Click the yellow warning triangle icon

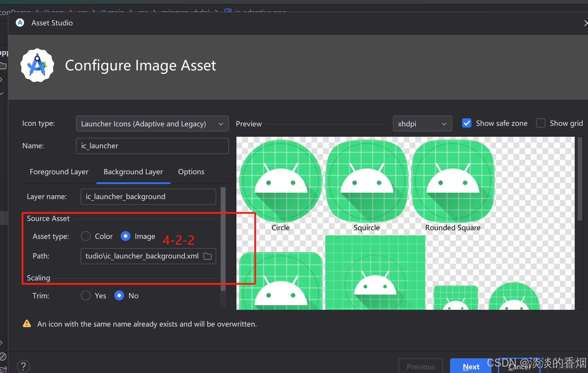(x=27, y=324)
